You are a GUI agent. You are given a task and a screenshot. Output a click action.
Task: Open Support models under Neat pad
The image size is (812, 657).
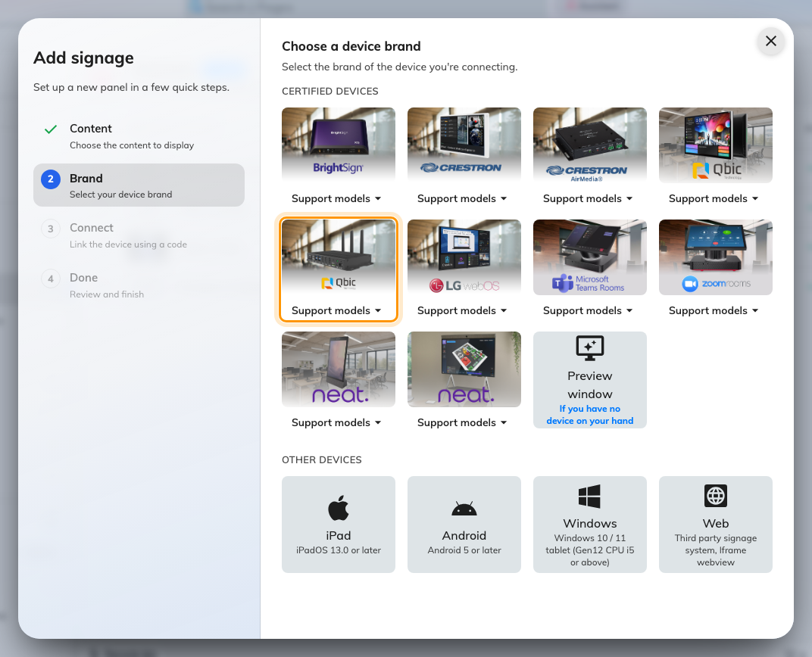click(x=336, y=422)
